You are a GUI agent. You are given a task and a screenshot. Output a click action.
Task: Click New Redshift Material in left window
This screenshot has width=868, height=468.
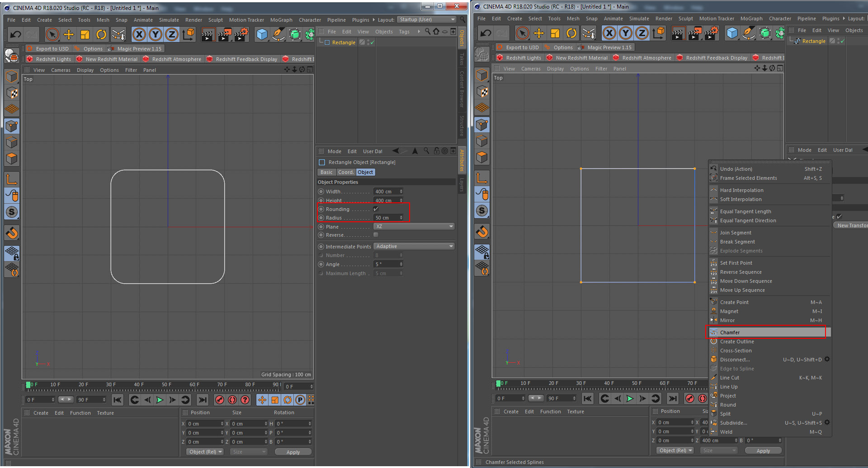107,59
